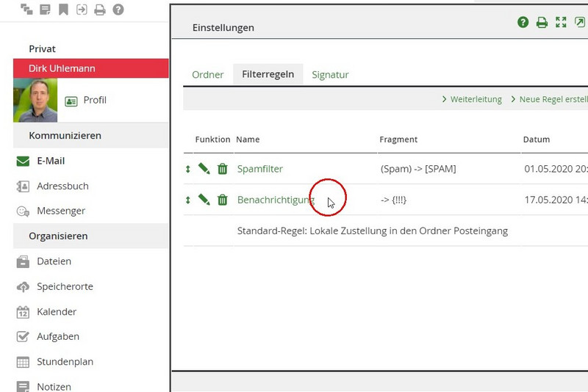Click the bookmark icon in top toolbar
The height and width of the screenshot is (392, 588).
[x=64, y=10]
